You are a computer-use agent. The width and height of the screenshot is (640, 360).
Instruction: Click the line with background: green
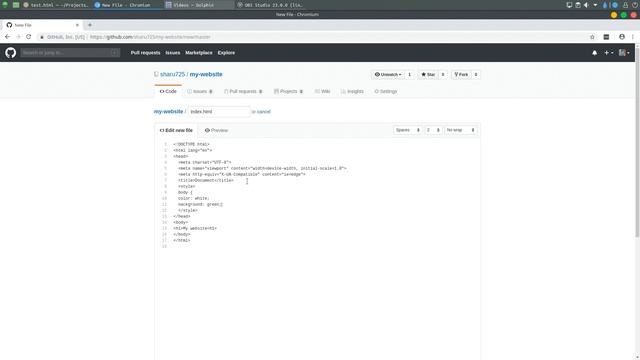point(200,204)
